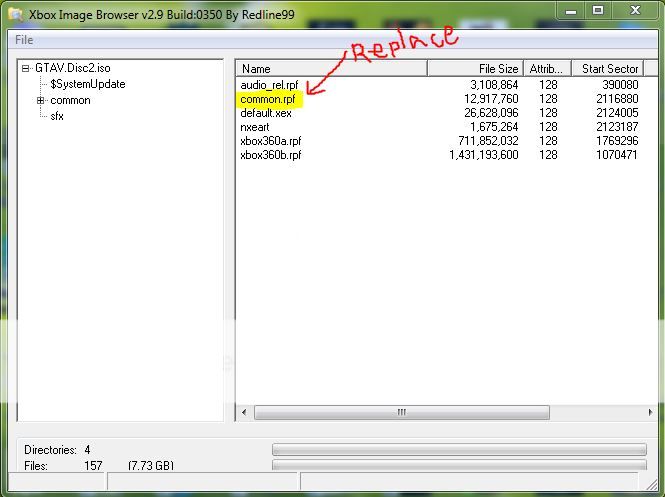Image resolution: width=665 pixels, height=497 pixels.
Task: Select the highlighted common.rpf file
Action: tap(267, 100)
